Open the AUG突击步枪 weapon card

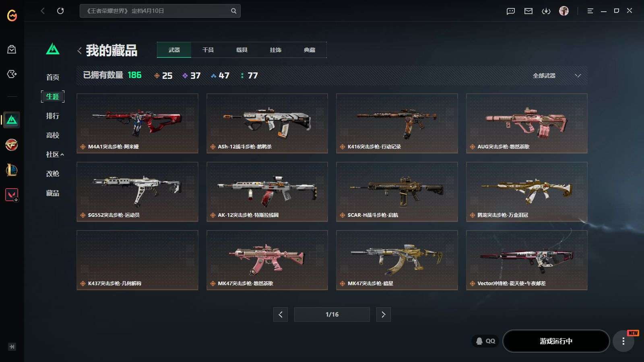click(x=526, y=123)
